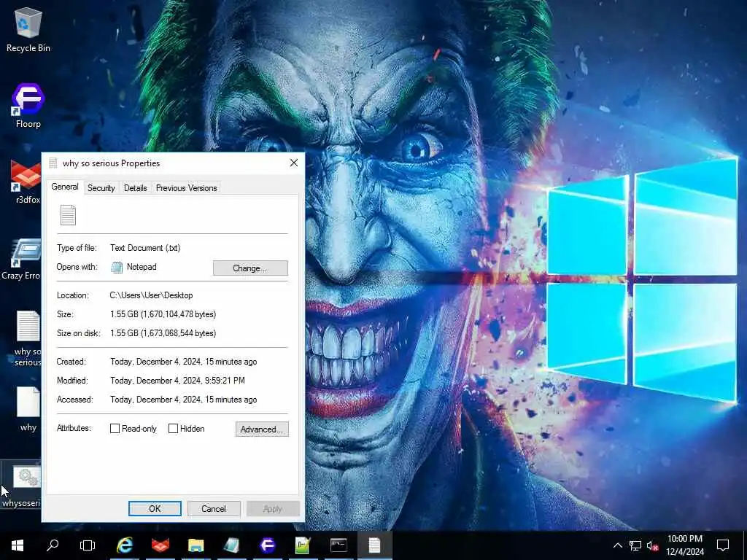Select the r3dfox desktop shortcut

26,182
